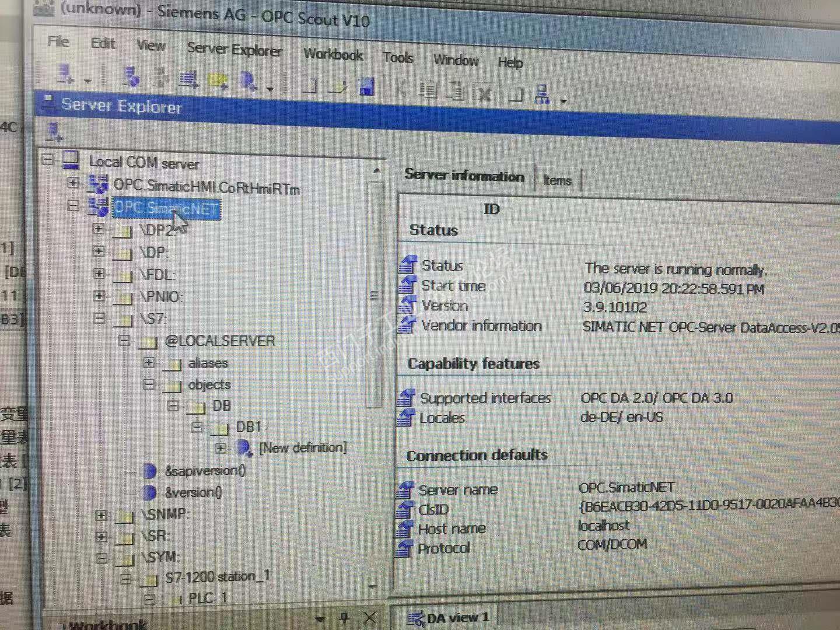Click the add server icon in main toolbar

tap(64, 73)
